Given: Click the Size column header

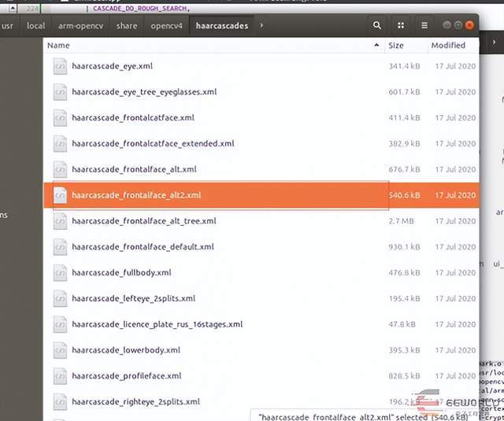Looking at the screenshot, I should point(396,46).
